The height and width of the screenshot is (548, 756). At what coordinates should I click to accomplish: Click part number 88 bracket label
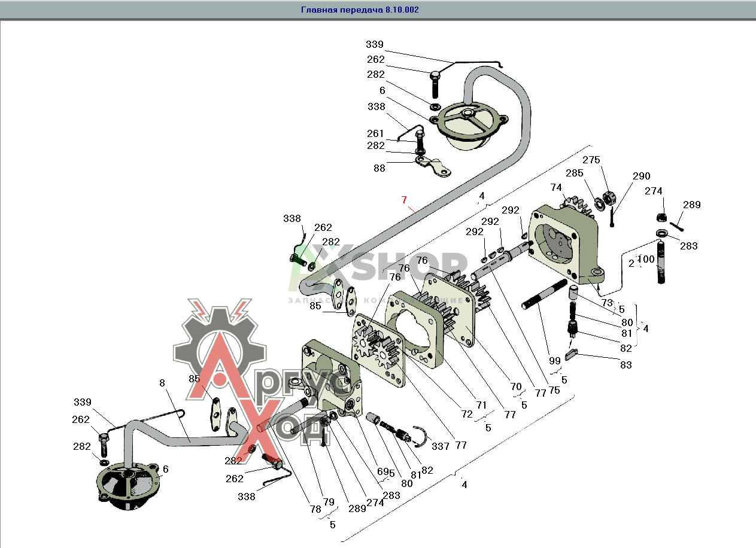point(379,168)
